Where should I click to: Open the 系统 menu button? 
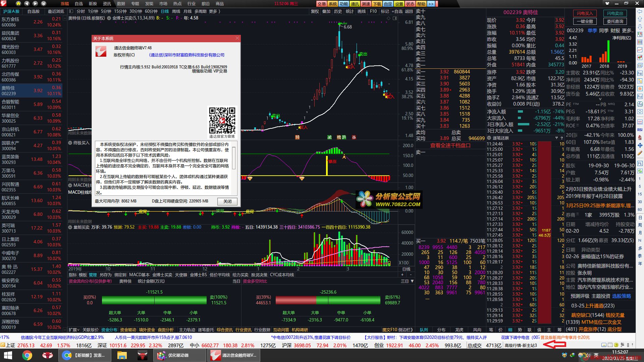[x=333, y=4]
